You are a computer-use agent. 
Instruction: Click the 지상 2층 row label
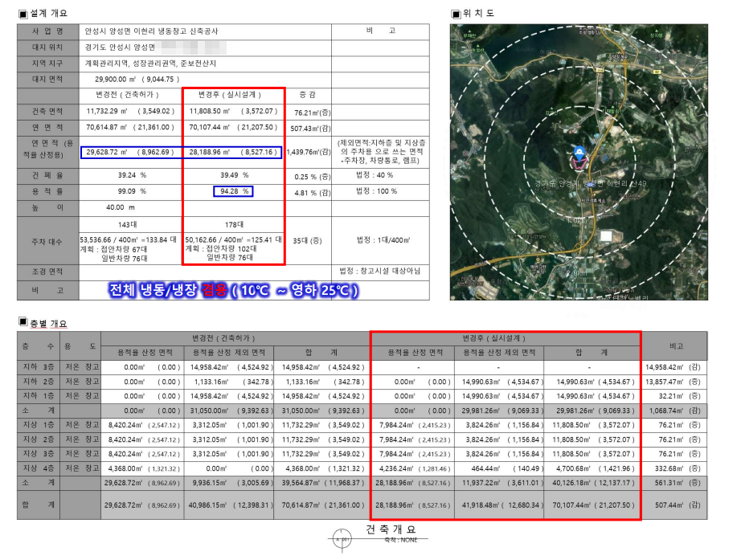click(x=39, y=439)
